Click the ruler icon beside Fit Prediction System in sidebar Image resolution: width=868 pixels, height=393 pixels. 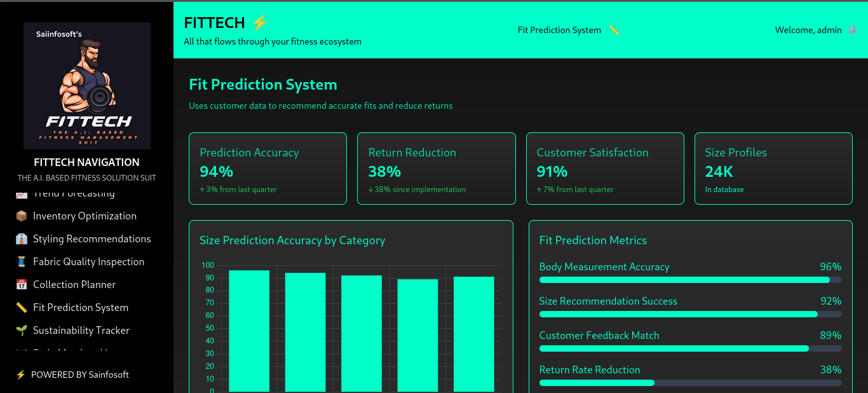[22, 308]
